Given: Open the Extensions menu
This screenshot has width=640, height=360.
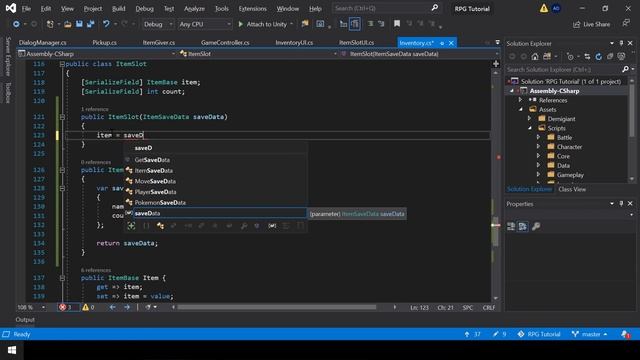Looking at the screenshot, I should (x=252, y=9).
